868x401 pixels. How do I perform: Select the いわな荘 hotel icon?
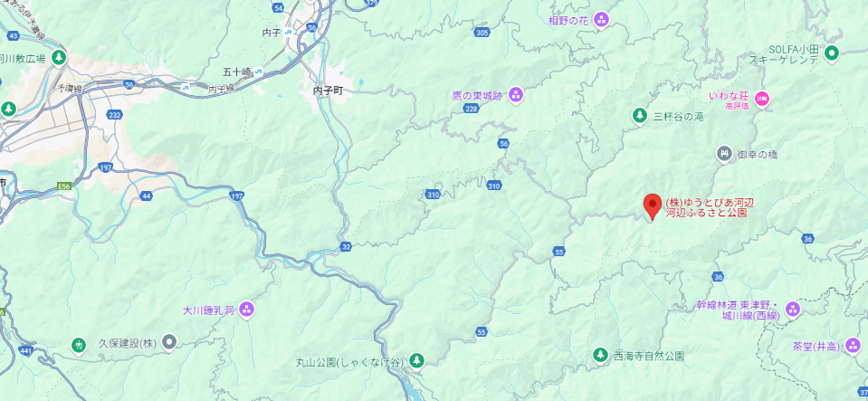(x=763, y=100)
